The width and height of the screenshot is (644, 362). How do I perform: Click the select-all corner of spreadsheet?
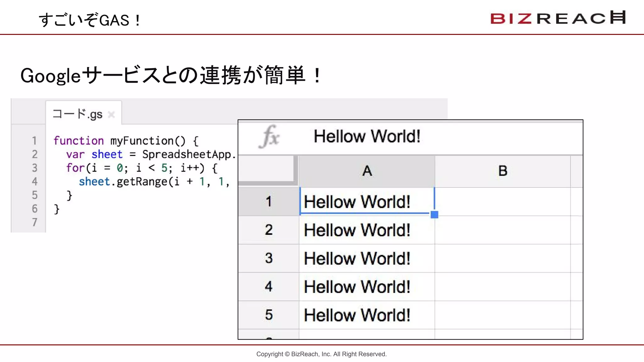click(x=268, y=170)
